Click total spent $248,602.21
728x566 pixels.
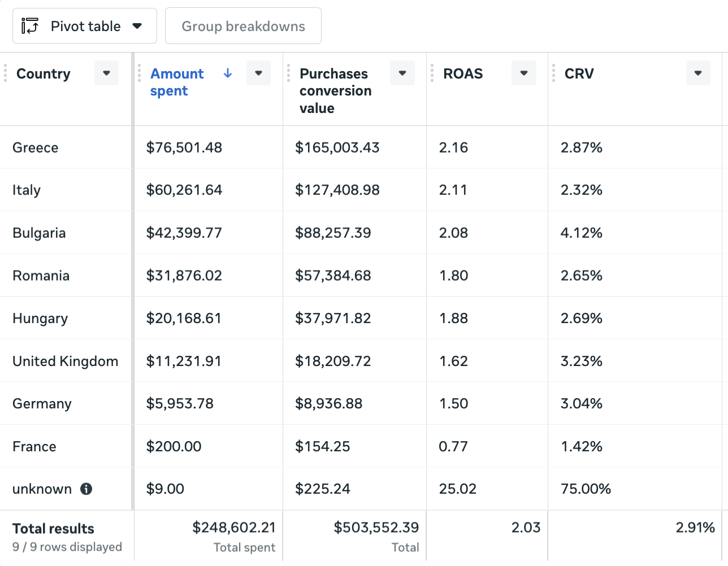pyautogui.click(x=234, y=528)
